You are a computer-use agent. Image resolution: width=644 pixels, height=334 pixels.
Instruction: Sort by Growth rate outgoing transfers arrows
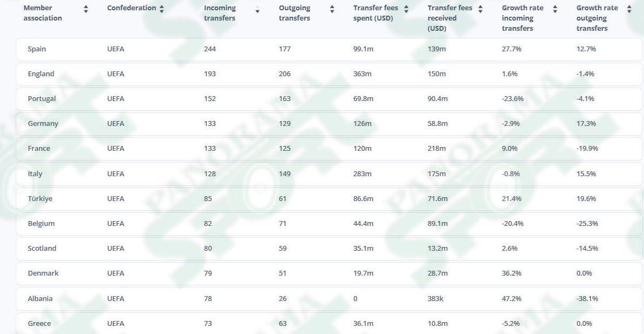(629, 9)
